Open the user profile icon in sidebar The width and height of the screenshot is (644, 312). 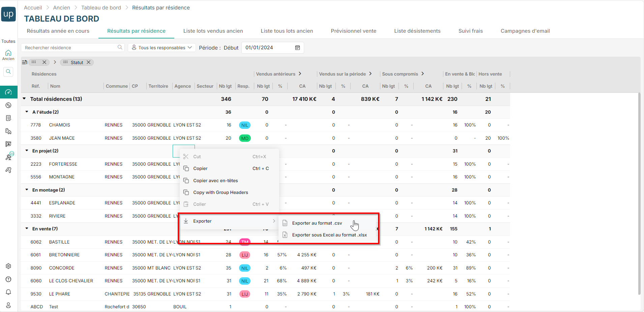pyautogui.click(x=8, y=305)
